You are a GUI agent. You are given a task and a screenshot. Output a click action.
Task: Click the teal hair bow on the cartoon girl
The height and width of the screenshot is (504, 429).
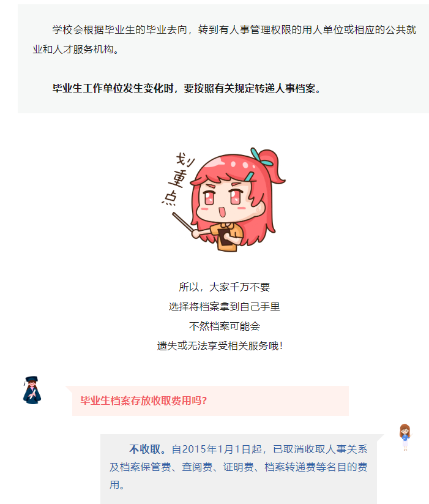coord(261,157)
